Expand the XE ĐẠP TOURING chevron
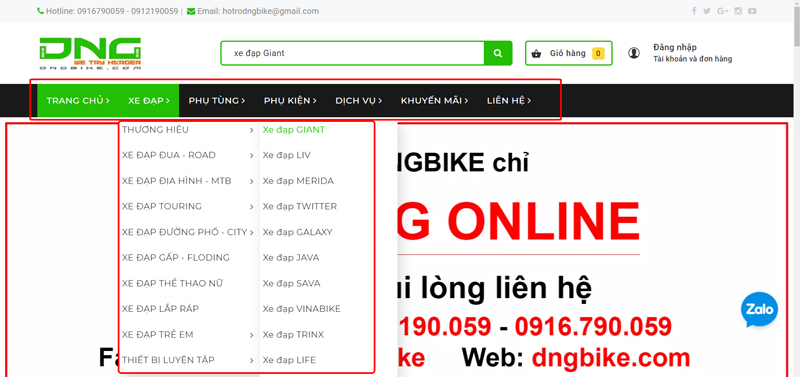Viewport: 800px width, 377px height. 252,207
